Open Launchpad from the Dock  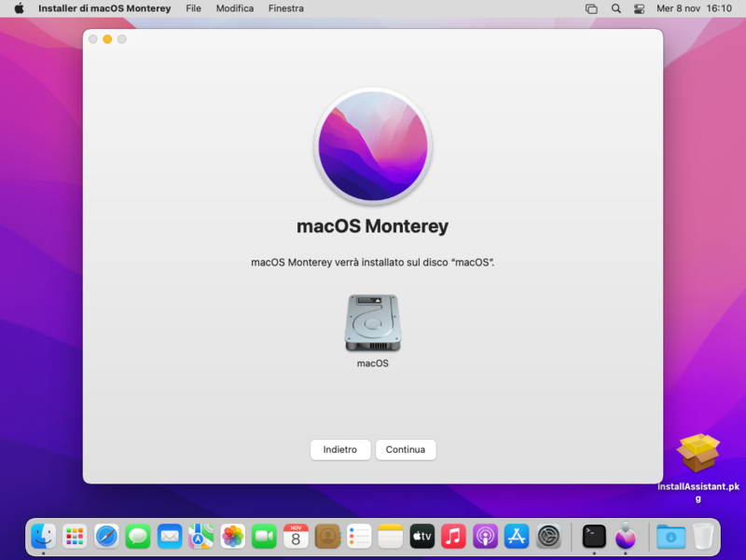(x=75, y=536)
